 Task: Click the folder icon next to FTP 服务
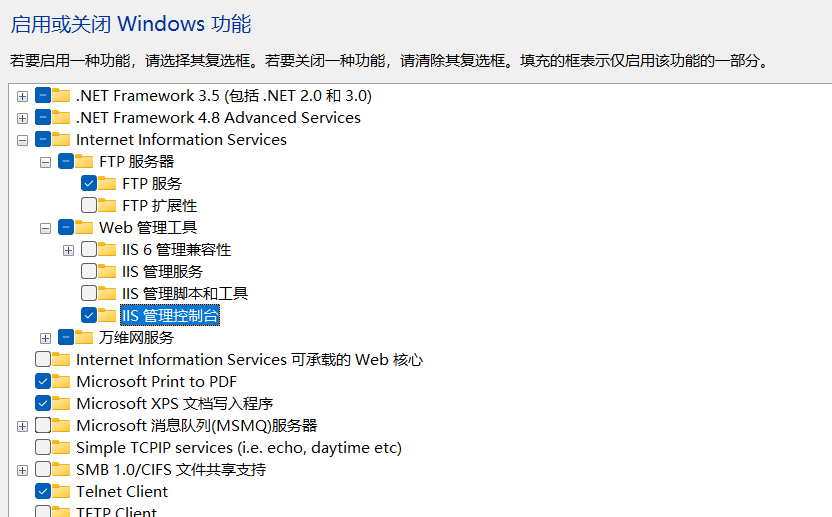[x=107, y=183]
